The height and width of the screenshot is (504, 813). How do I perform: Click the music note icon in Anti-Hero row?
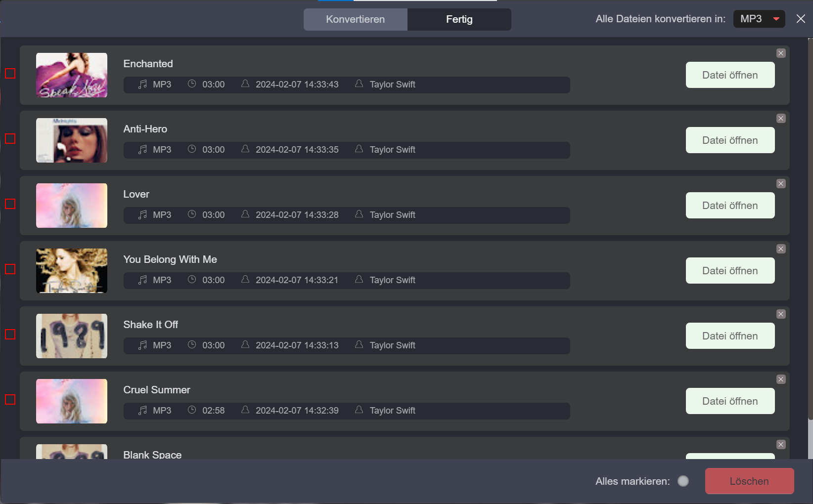142,149
